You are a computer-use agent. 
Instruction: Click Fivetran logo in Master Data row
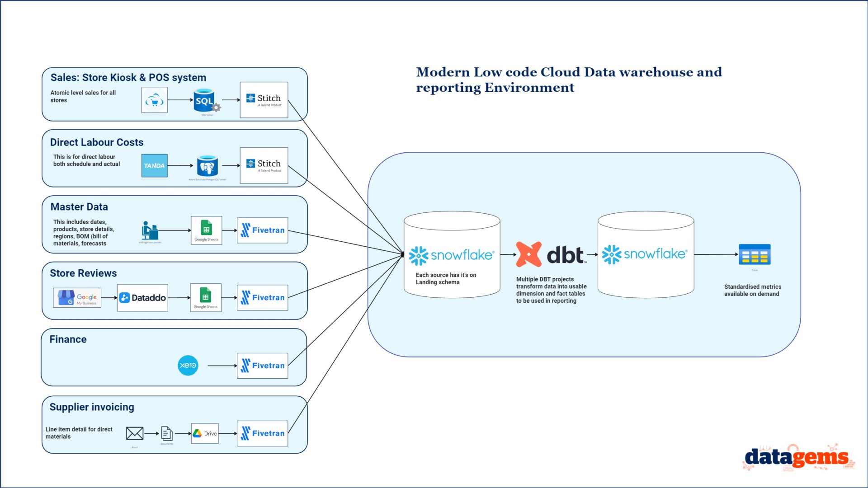pyautogui.click(x=263, y=230)
